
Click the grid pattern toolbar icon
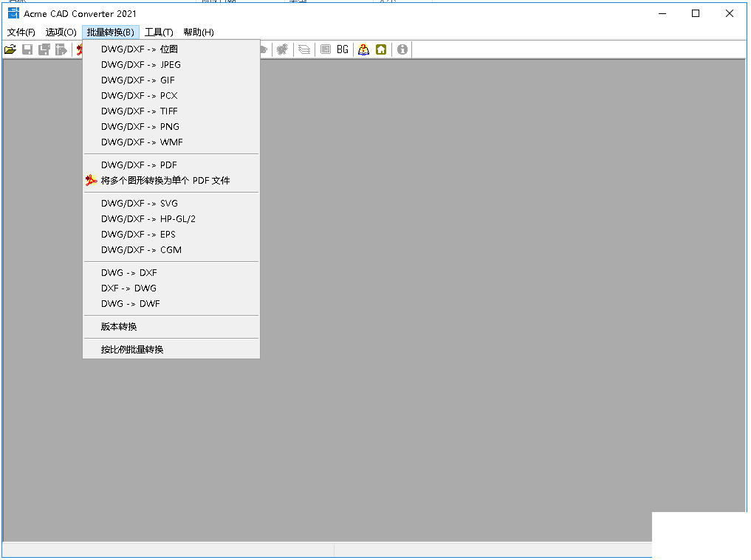[326, 49]
